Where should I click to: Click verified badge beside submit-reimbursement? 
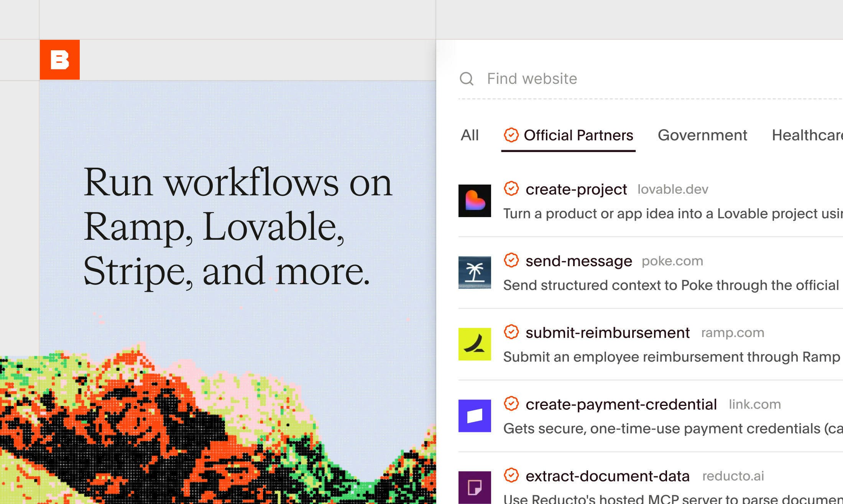511,332
